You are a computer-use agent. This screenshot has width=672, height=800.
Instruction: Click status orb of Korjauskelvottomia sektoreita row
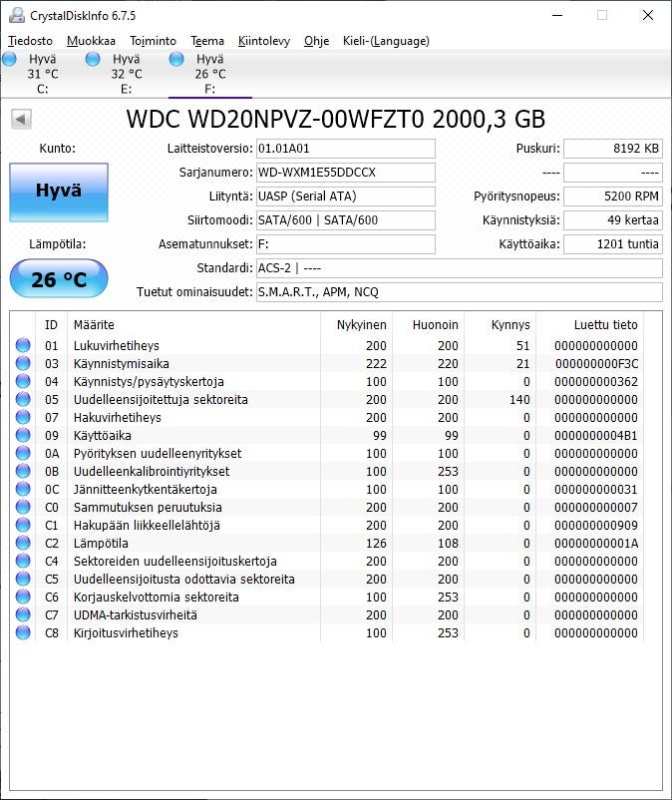(23, 597)
